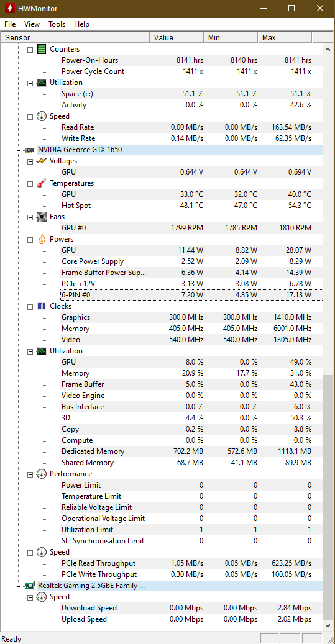The height and width of the screenshot is (644, 335).
Task: Collapse the Realtek Gaming 2.5GbE node
Action: (17, 586)
